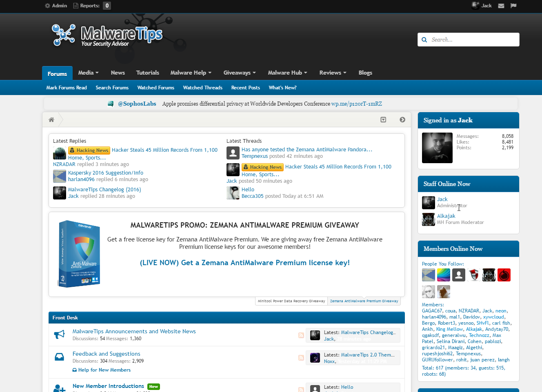This screenshot has height=392, width=542.
Task: Click the large avatar in Signed in panel
Action: pyautogui.click(x=437, y=148)
